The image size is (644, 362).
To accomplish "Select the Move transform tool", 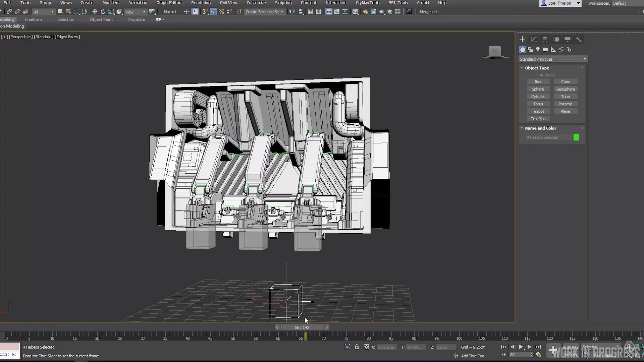I will (95, 12).
